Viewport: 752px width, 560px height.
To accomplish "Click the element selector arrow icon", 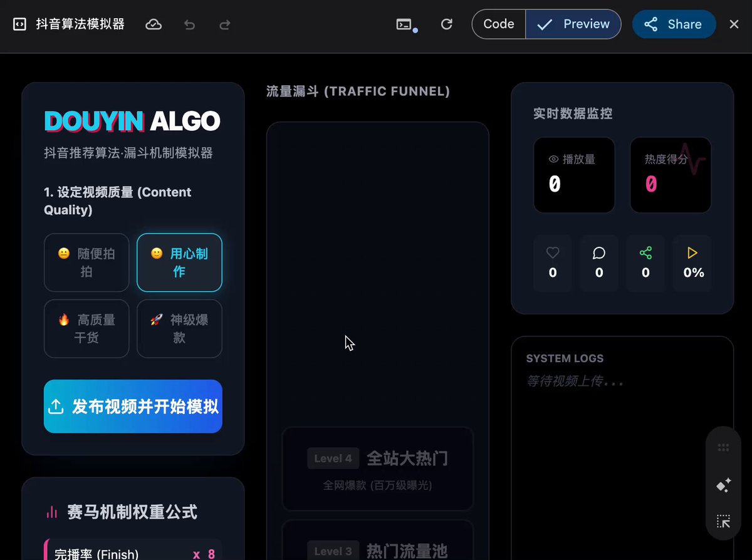I will 723,521.
